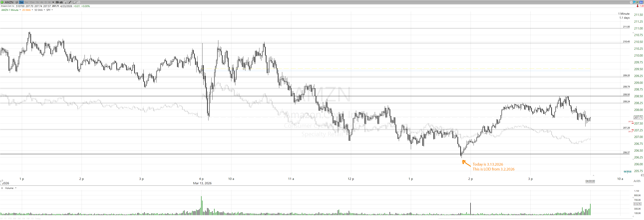Close the Volume pane with X
This screenshot has height=220, width=644.
(2, 188)
